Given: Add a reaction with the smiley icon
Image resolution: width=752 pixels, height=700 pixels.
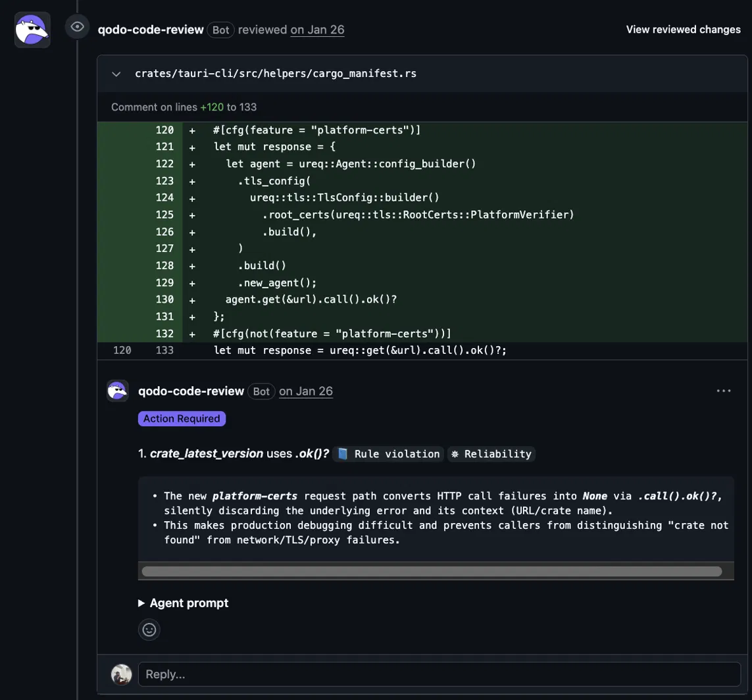Looking at the screenshot, I should 149,630.
